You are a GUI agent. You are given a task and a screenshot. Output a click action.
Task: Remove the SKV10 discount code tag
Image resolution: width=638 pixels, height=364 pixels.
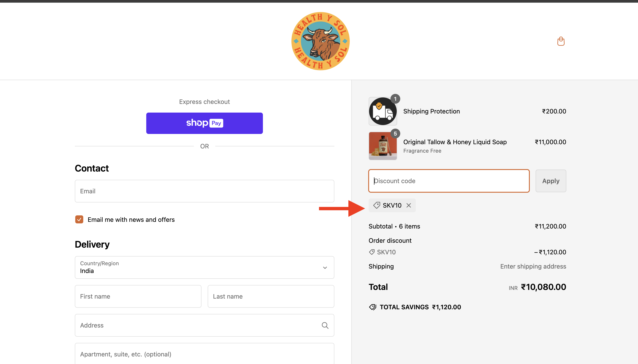(409, 205)
